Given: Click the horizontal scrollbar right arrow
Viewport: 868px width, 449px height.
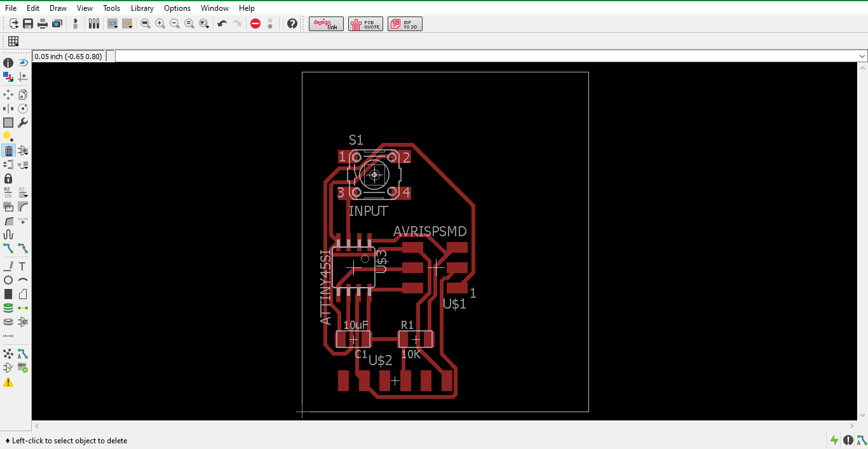Looking at the screenshot, I should [x=853, y=426].
